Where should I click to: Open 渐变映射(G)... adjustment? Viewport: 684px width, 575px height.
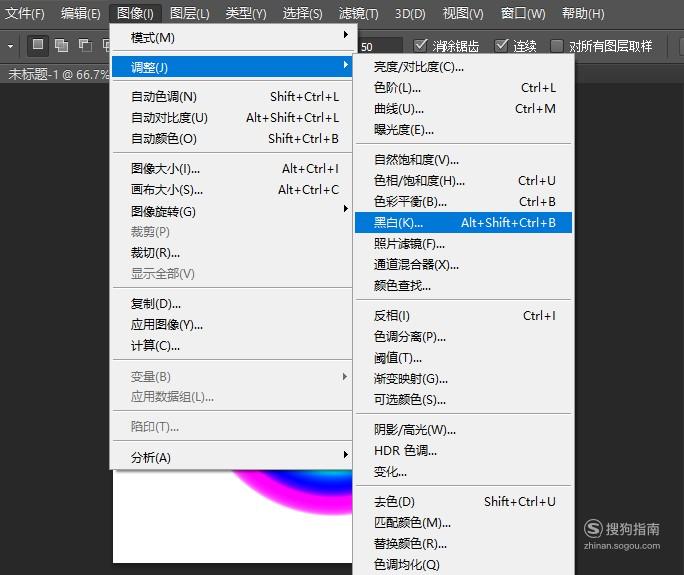tap(463, 379)
